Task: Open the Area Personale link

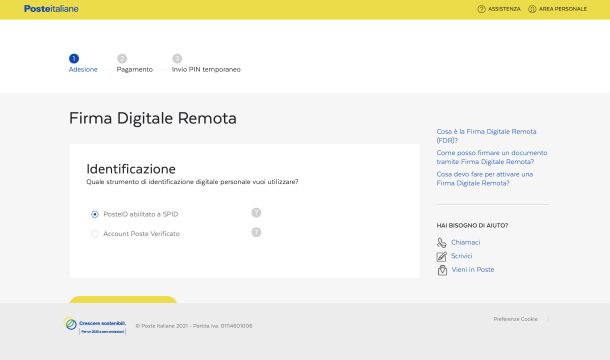Action: click(x=563, y=9)
